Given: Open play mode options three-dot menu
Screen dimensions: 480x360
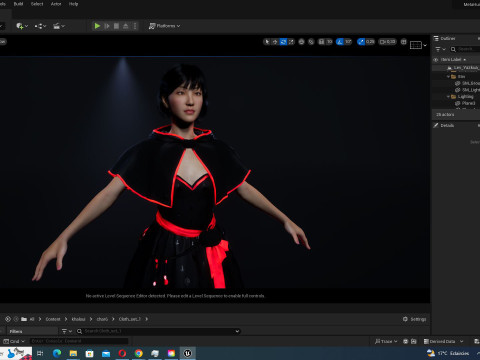Looking at the screenshot, I should point(135,26).
